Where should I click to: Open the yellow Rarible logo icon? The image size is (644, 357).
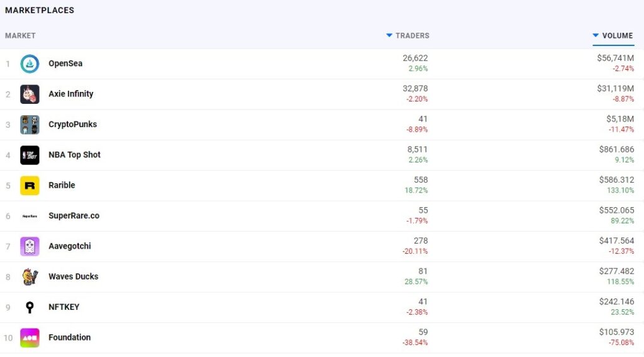tap(30, 186)
